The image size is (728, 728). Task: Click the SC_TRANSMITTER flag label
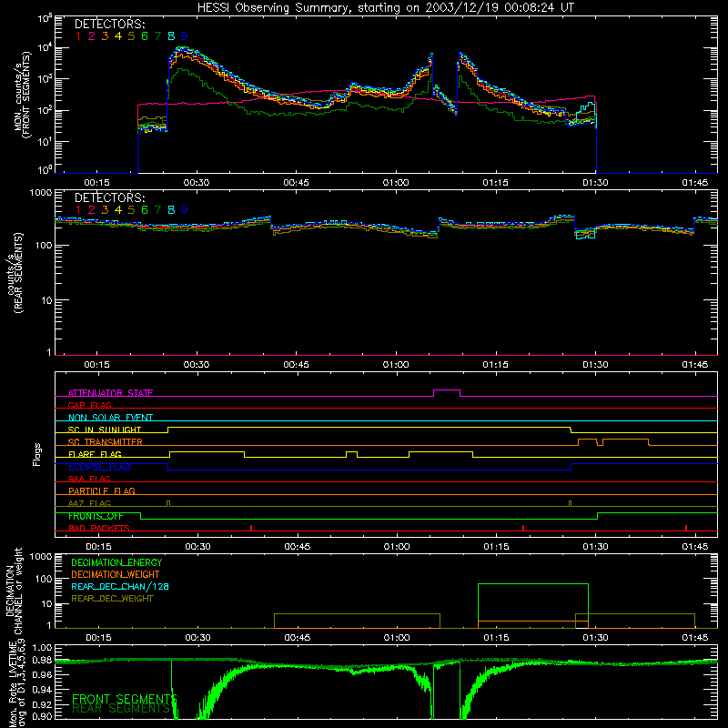pos(106,442)
